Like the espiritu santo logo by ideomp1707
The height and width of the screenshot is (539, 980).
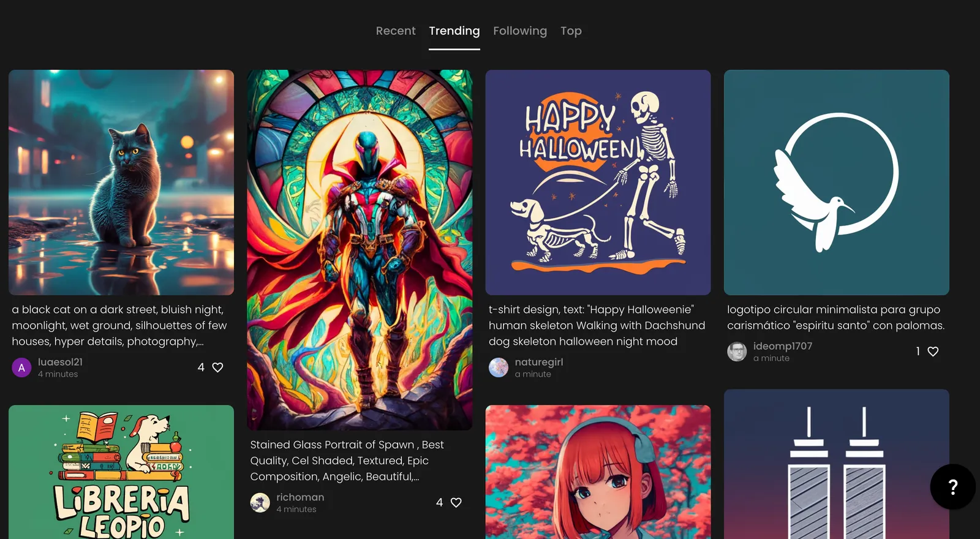[x=933, y=351]
